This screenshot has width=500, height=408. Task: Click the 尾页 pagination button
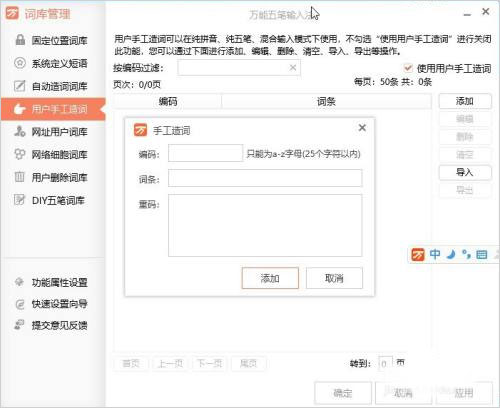[x=248, y=363]
